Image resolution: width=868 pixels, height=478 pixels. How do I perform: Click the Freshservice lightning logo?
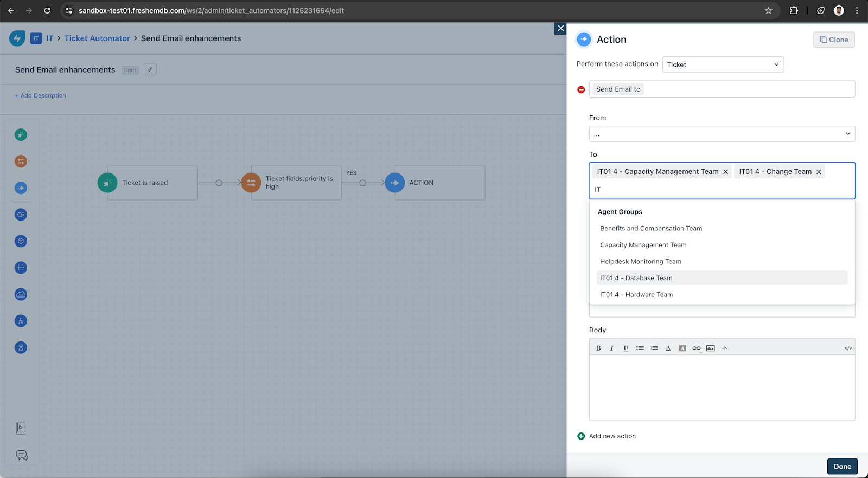click(17, 38)
